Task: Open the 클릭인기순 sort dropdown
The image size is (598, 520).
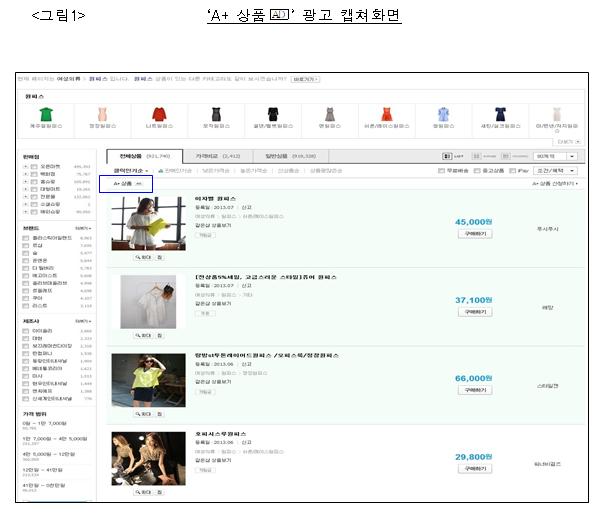Action: 131,171
